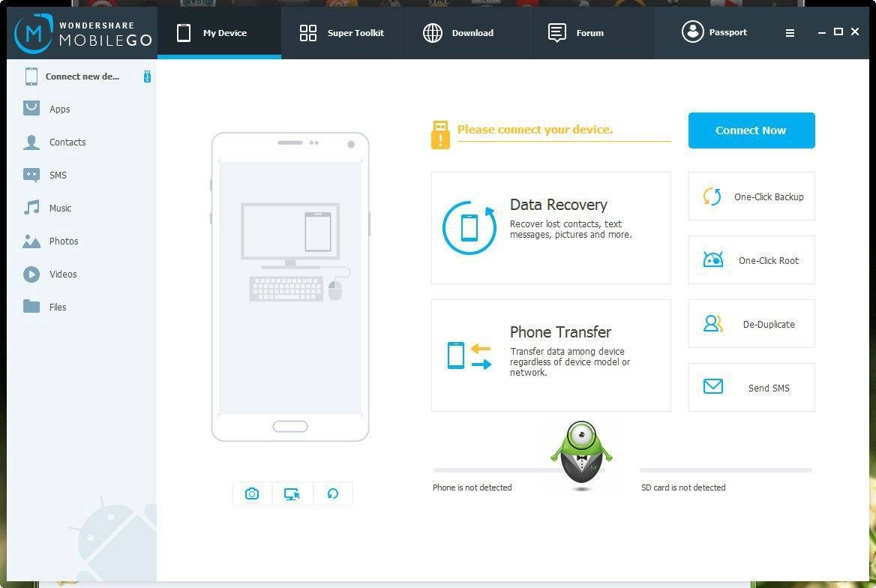Click the Please connect your device text

pos(535,129)
